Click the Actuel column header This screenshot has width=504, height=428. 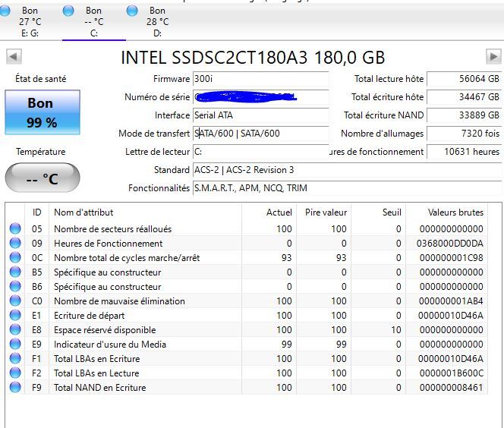pyautogui.click(x=269, y=212)
